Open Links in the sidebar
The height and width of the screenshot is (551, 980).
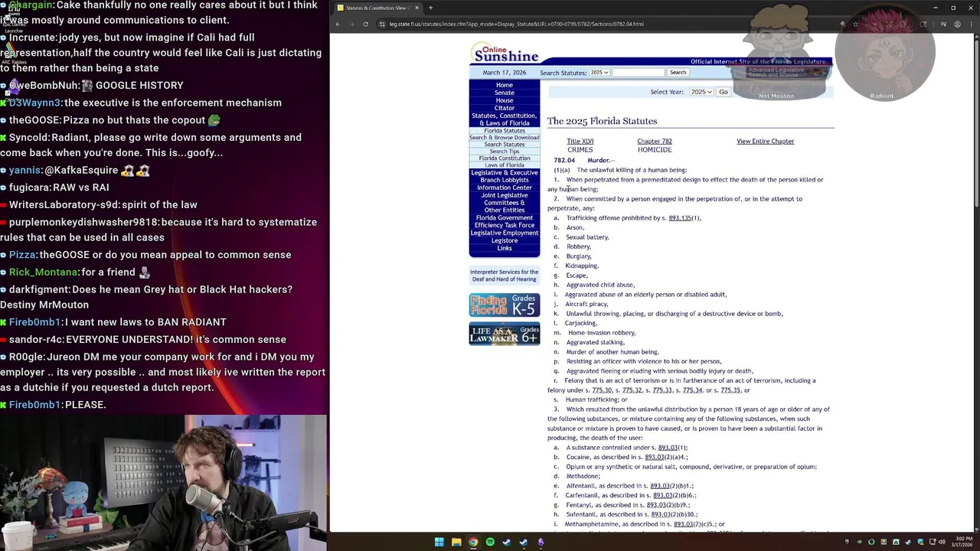[x=505, y=248]
